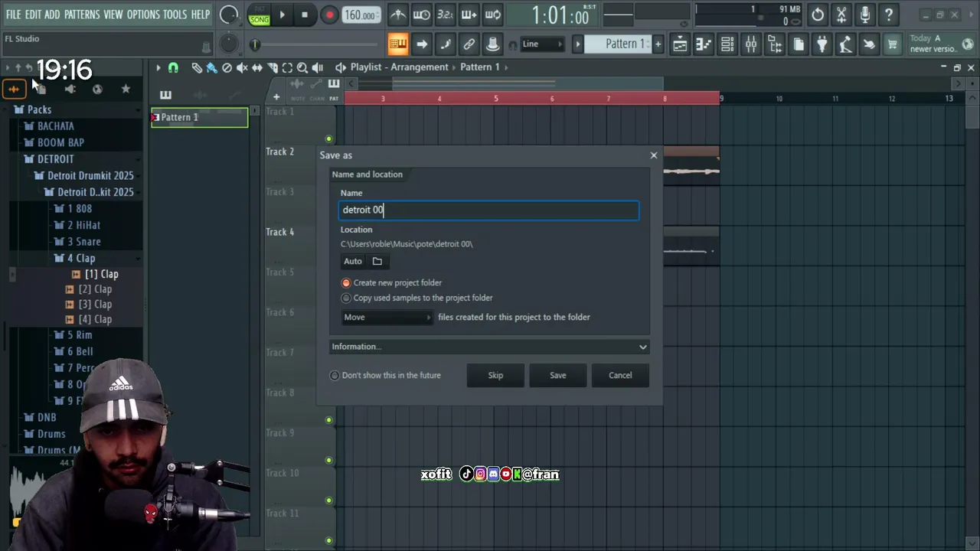Open the shopping cart content library icon

point(892,44)
